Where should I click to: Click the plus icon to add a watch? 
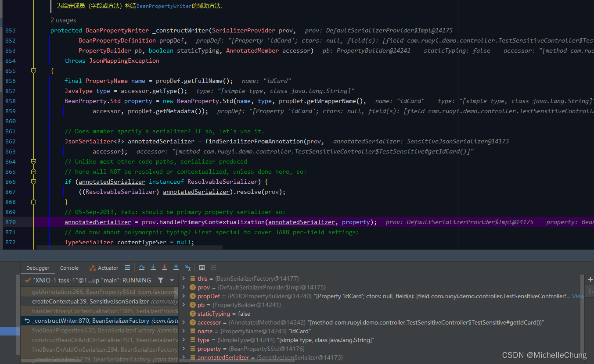pyautogui.click(x=590, y=279)
